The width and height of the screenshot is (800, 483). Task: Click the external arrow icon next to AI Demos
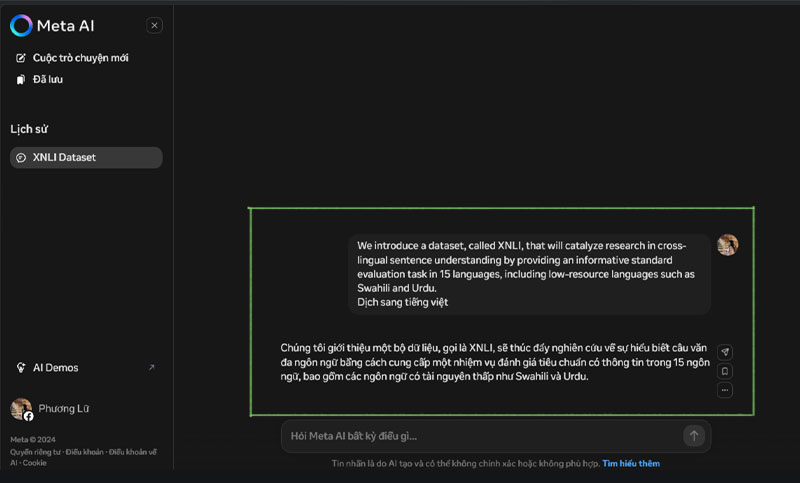(x=152, y=367)
